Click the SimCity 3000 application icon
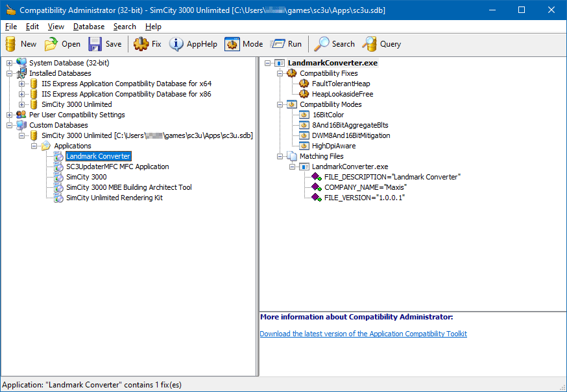This screenshot has width=567, height=392. 58,177
